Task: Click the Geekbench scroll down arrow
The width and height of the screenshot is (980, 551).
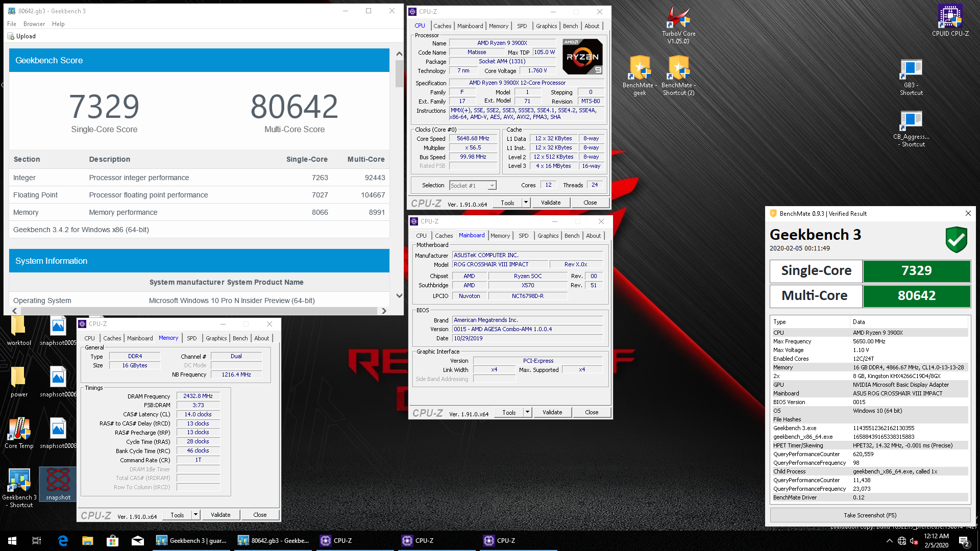Action: (x=399, y=296)
